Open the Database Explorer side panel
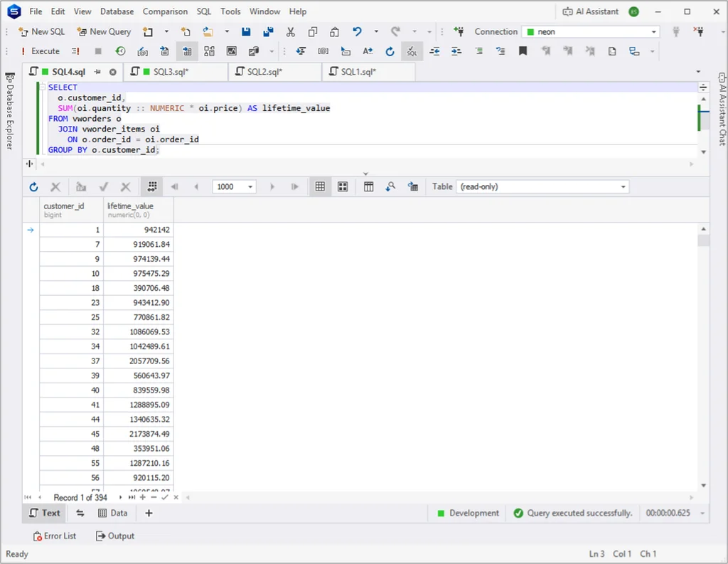The image size is (728, 564). pos(10,110)
